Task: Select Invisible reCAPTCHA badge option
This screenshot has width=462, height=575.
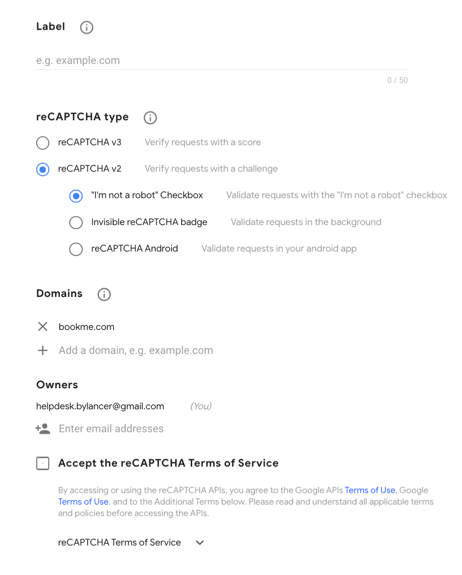Action: 76,222
